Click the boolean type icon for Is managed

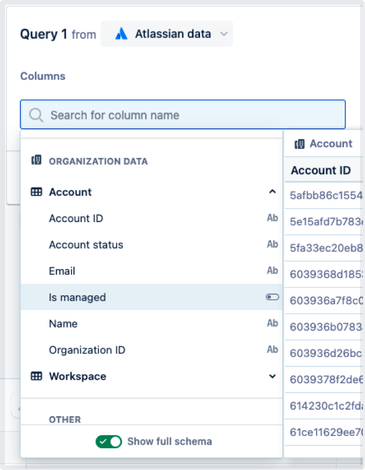pos(272,297)
